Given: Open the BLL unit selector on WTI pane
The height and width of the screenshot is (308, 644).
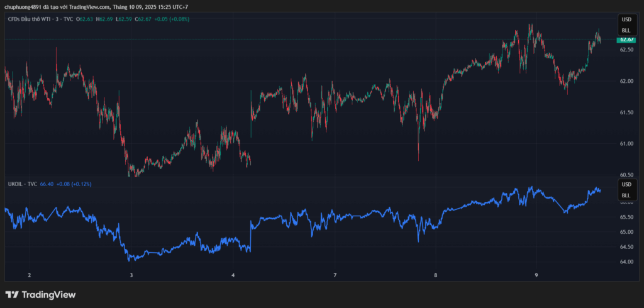Looking at the screenshot, I should tap(626, 30).
